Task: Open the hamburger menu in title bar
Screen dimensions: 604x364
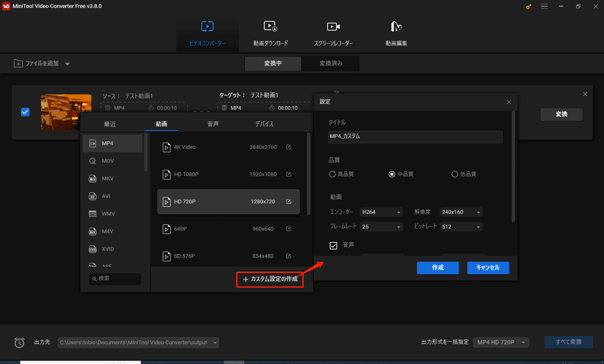Action: (544, 6)
